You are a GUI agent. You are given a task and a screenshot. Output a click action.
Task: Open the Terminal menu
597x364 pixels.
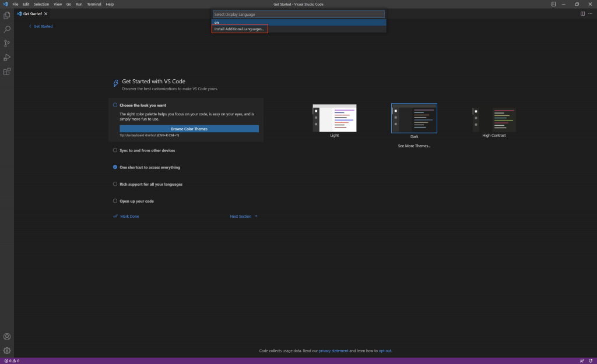click(94, 4)
